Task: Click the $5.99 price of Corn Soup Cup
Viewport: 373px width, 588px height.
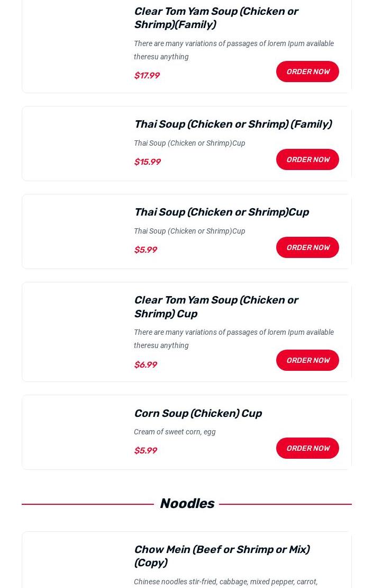Action: tap(145, 450)
